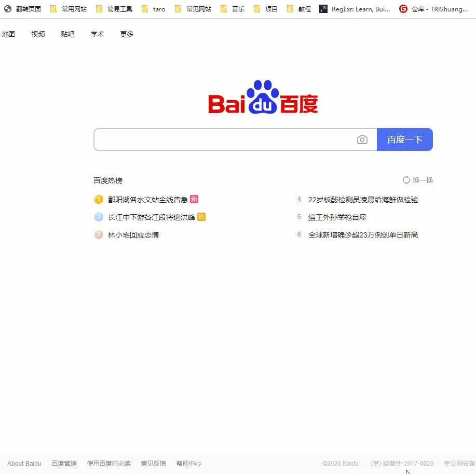Screen dimensions: 476x474
Task: Open 22岁核酸检测员凌晨给海鲜做检验 headline
Action: click(363, 200)
